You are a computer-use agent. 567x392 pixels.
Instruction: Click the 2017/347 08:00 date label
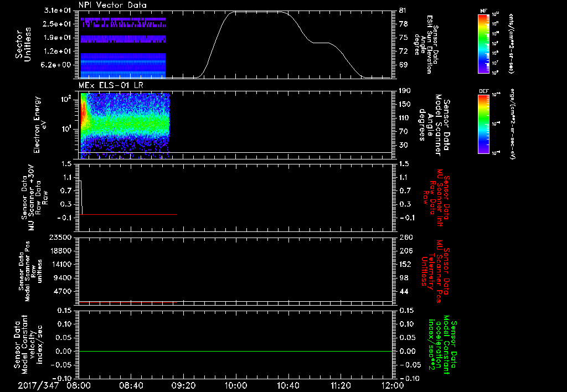click(54, 385)
